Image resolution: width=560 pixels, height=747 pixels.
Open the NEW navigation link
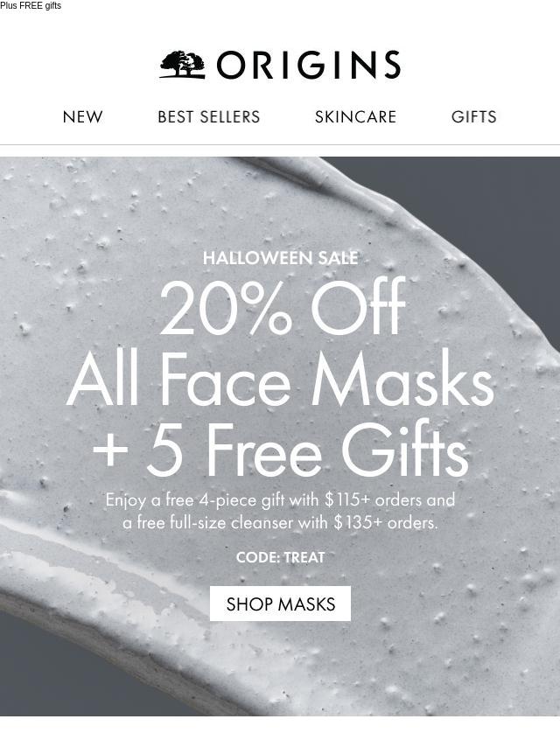pyautogui.click(x=82, y=116)
